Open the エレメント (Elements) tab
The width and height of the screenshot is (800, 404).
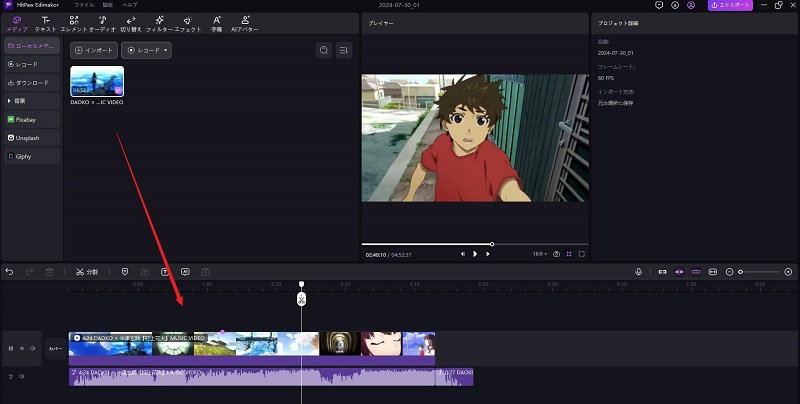point(74,23)
